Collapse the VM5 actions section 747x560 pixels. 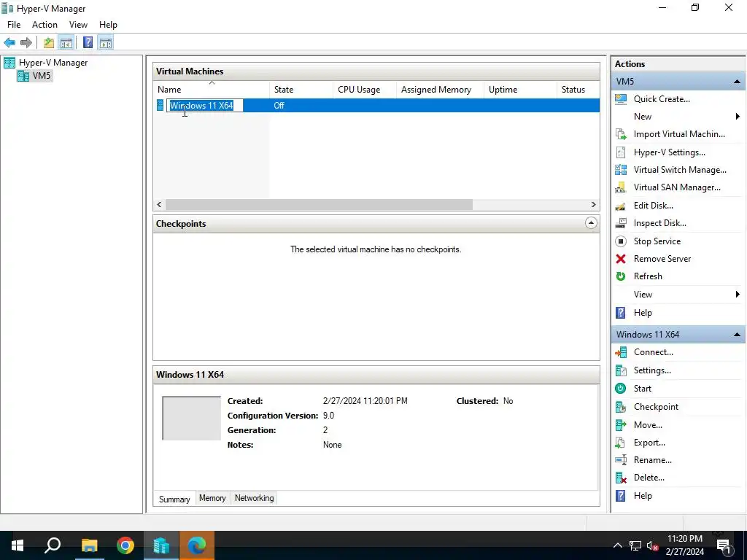click(x=737, y=82)
